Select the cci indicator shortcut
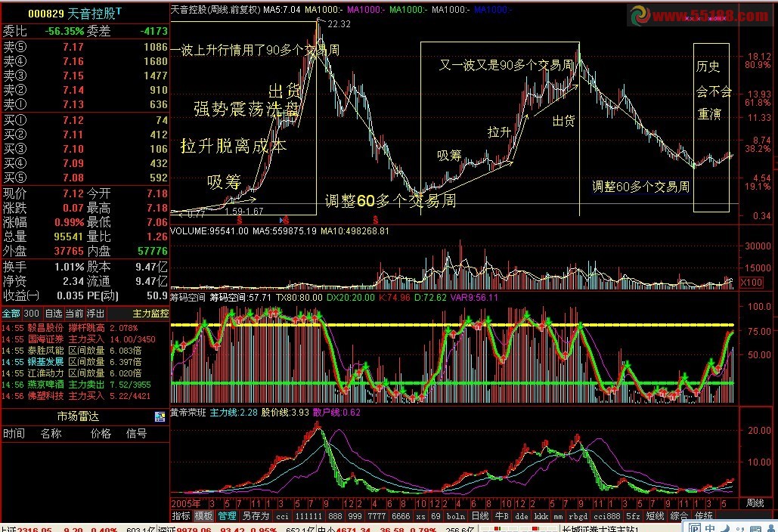 281,515
